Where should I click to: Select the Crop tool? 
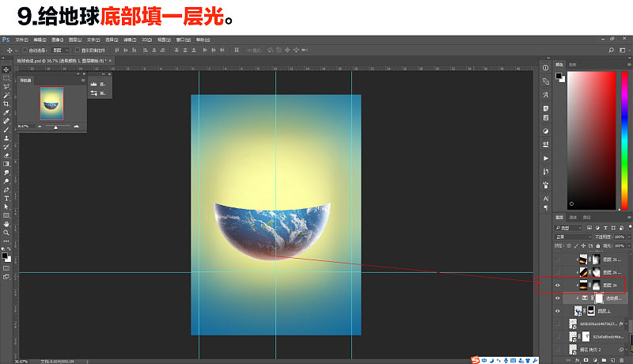6,104
